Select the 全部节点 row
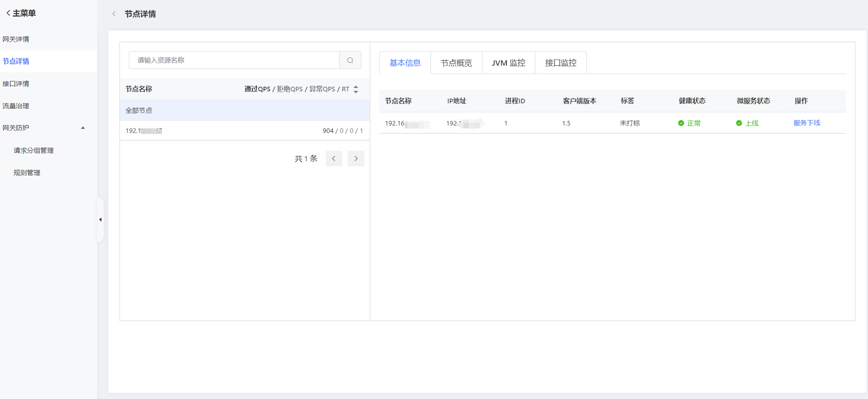 coord(245,111)
